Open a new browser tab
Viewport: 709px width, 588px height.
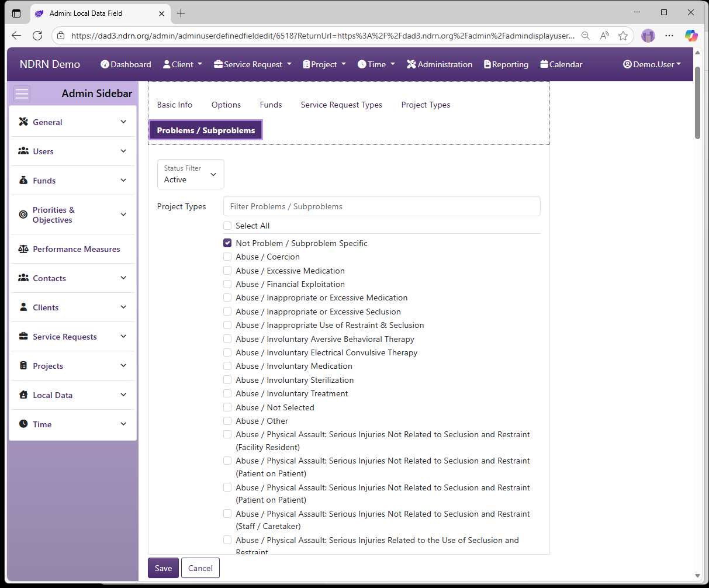pos(181,13)
